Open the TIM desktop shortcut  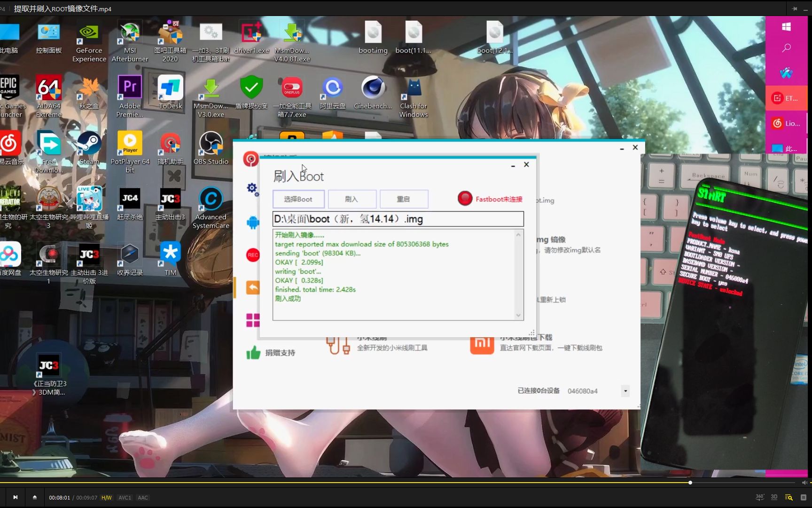[170, 259]
